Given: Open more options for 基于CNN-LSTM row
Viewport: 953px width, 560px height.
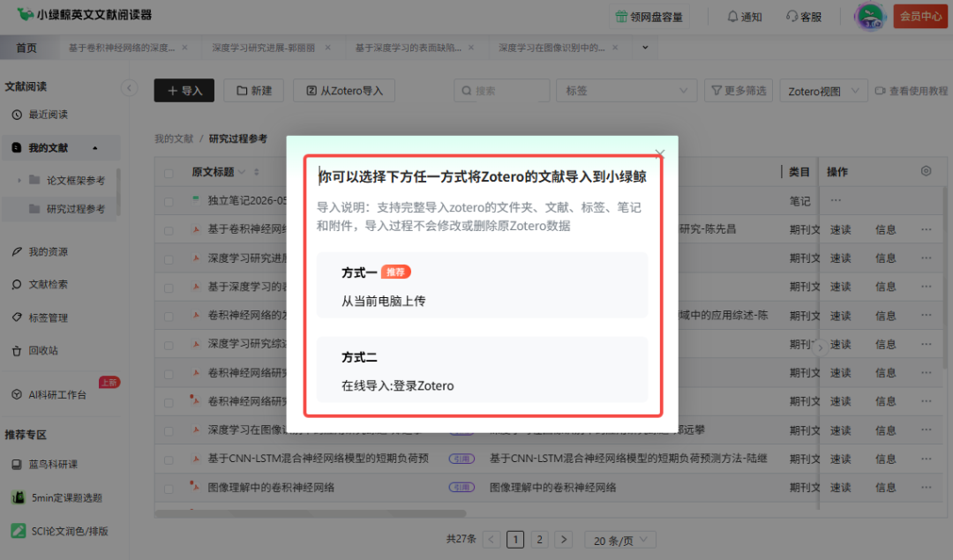Looking at the screenshot, I should 926,459.
